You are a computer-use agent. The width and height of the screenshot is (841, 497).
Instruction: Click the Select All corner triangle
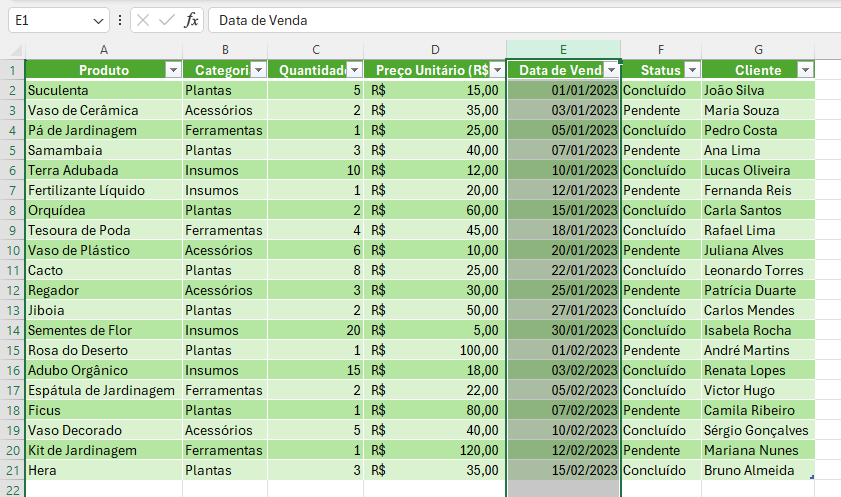click(16, 51)
